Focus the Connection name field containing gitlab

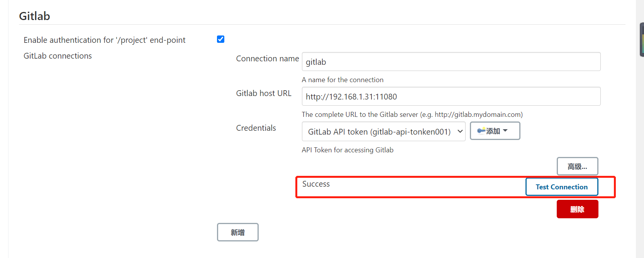(x=451, y=62)
